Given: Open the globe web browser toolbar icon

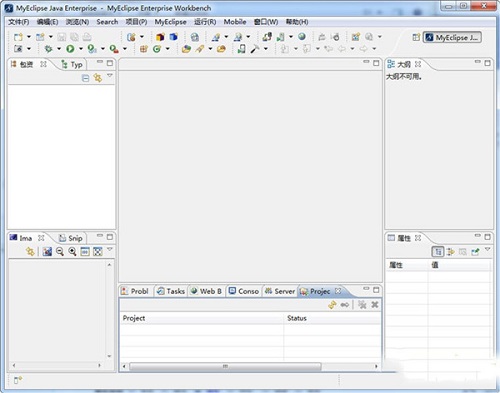Looking at the screenshot, I should [302, 37].
